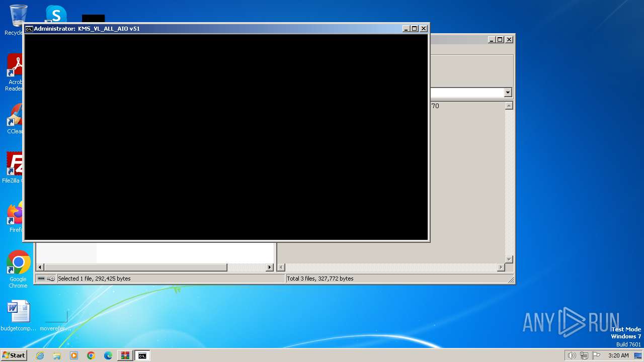This screenshot has width=644, height=362.
Task: Click the left pane horizontal scrollbar thumb
Action: coord(136,267)
